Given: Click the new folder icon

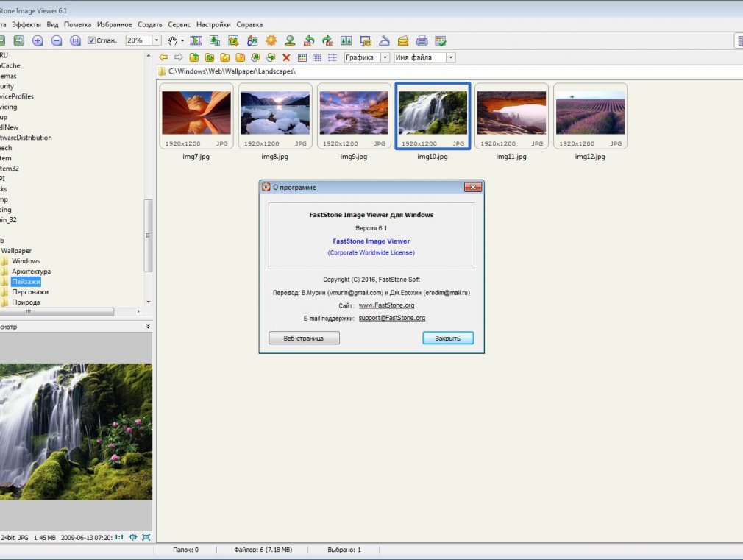Looking at the screenshot, I should [241, 57].
